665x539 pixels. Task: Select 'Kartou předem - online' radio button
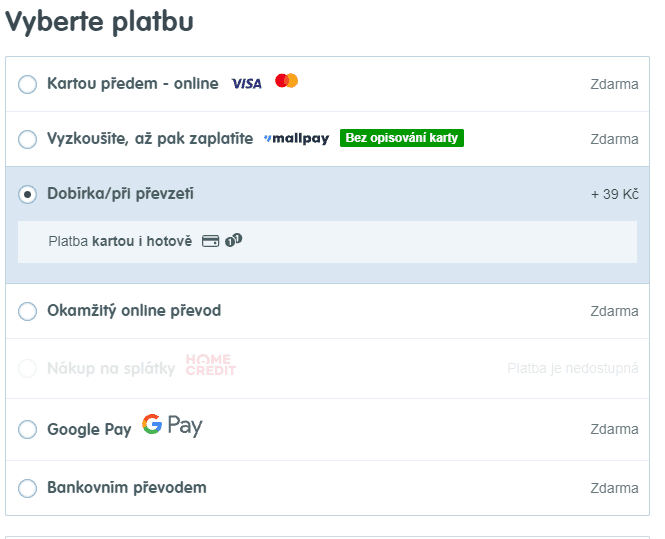pyautogui.click(x=28, y=85)
